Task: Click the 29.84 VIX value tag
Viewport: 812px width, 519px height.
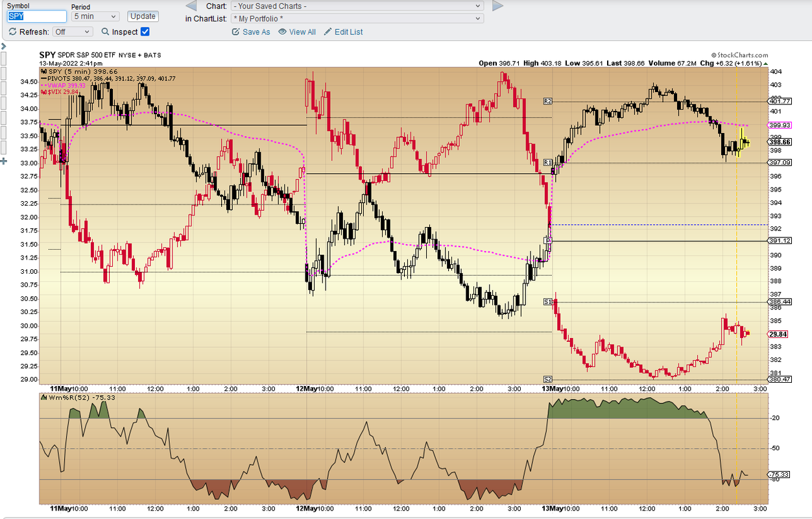Action: tap(778, 334)
